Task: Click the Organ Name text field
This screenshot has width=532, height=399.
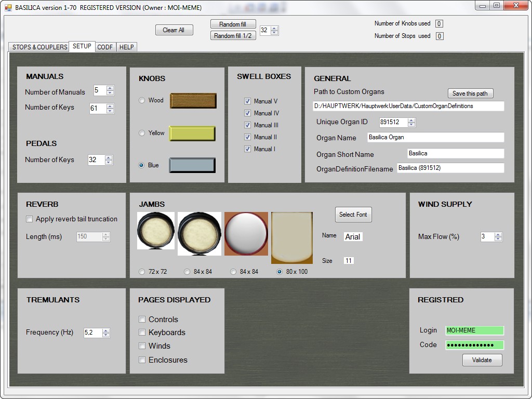Action: point(436,137)
